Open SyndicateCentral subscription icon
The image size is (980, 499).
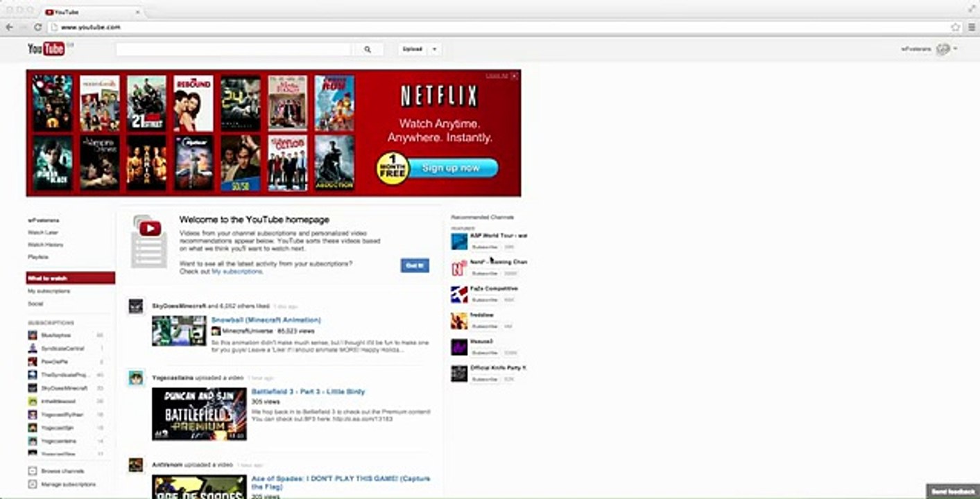[x=33, y=349]
